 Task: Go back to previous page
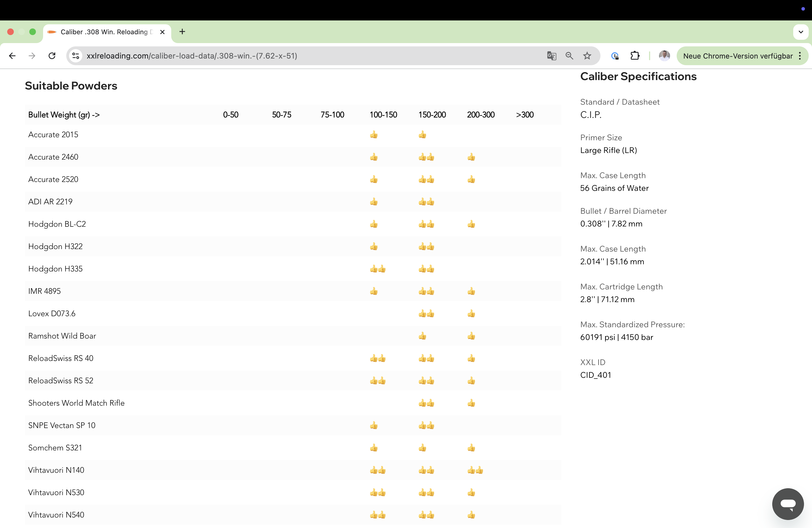coord(12,56)
